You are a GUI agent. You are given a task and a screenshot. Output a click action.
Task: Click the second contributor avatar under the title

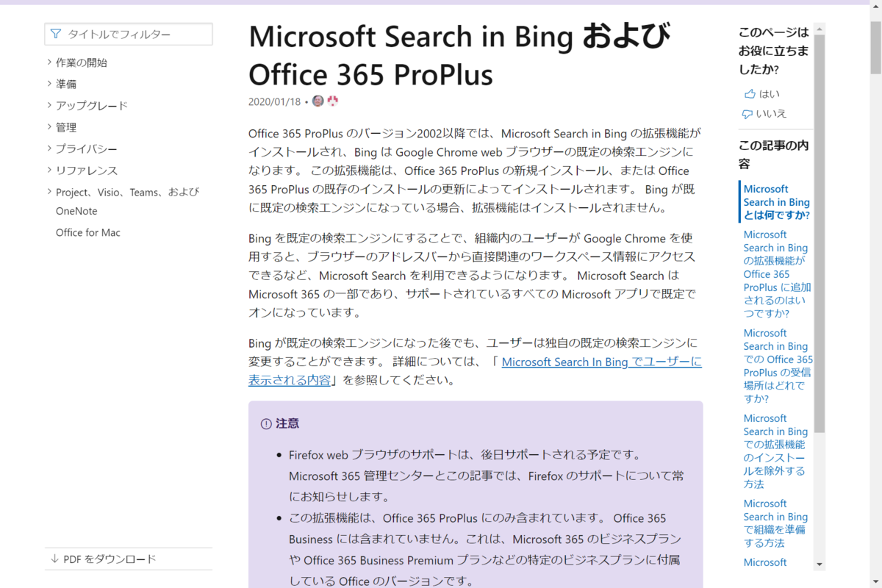(x=332, y=101)
